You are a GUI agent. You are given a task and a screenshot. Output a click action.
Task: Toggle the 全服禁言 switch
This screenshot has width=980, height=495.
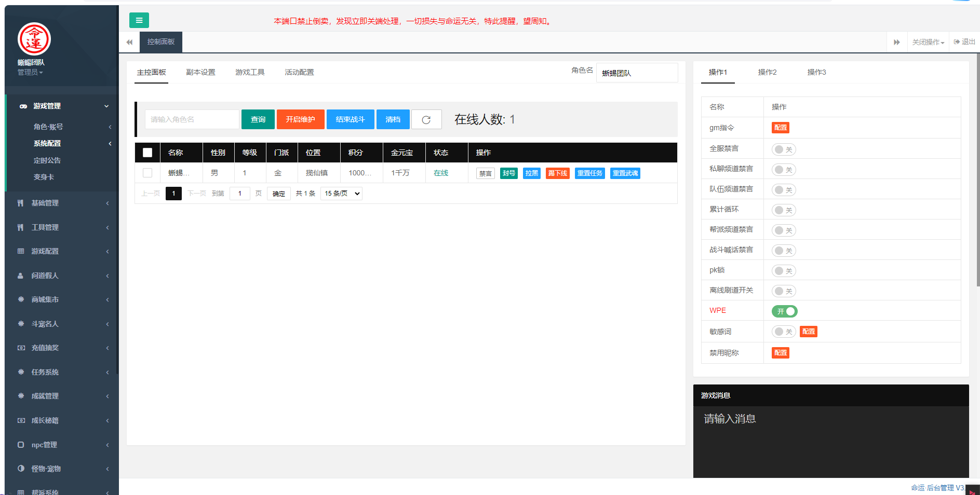(783, 149)
